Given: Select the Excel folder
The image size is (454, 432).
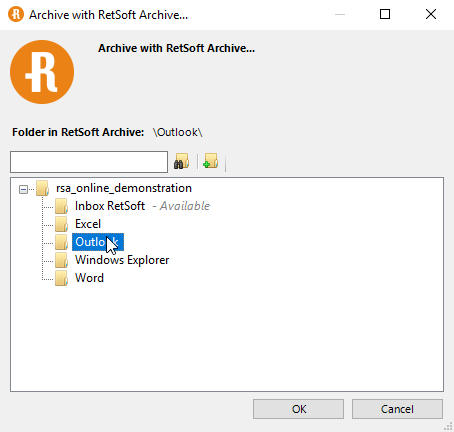Looking at the screenshot, I should 88,224.
